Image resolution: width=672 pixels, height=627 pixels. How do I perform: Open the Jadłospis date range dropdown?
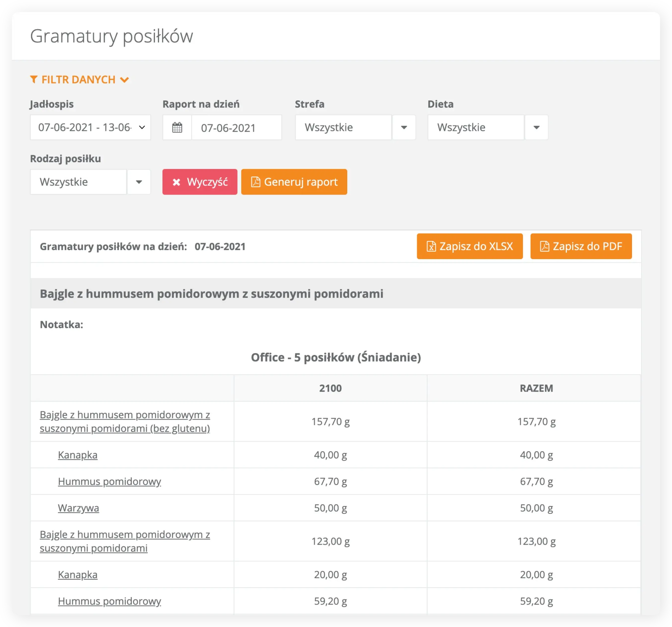[x=90, y=127]
